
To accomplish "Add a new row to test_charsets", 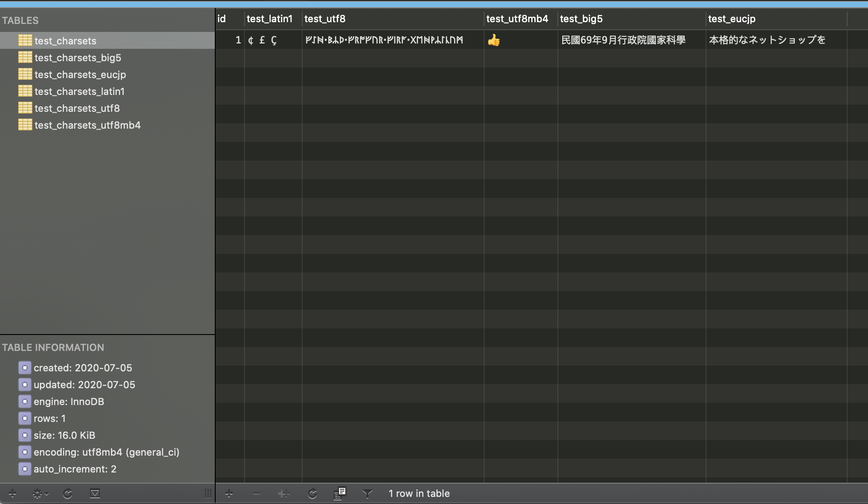I will (229, 493).
